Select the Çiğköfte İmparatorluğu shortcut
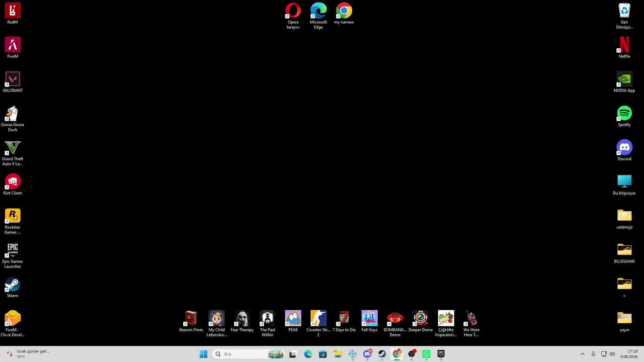The width and height of the screenshot is (644, 362). (446, 324)
